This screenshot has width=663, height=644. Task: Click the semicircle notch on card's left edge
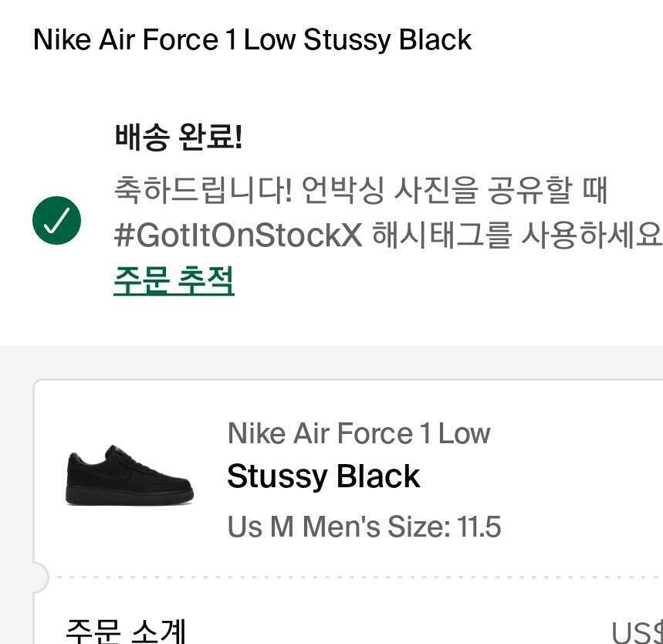coord(39,577)
